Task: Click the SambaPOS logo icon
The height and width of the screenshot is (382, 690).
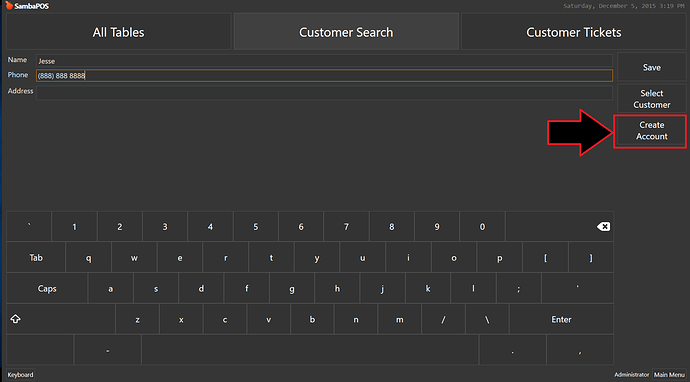Action: tap(9, 6)
